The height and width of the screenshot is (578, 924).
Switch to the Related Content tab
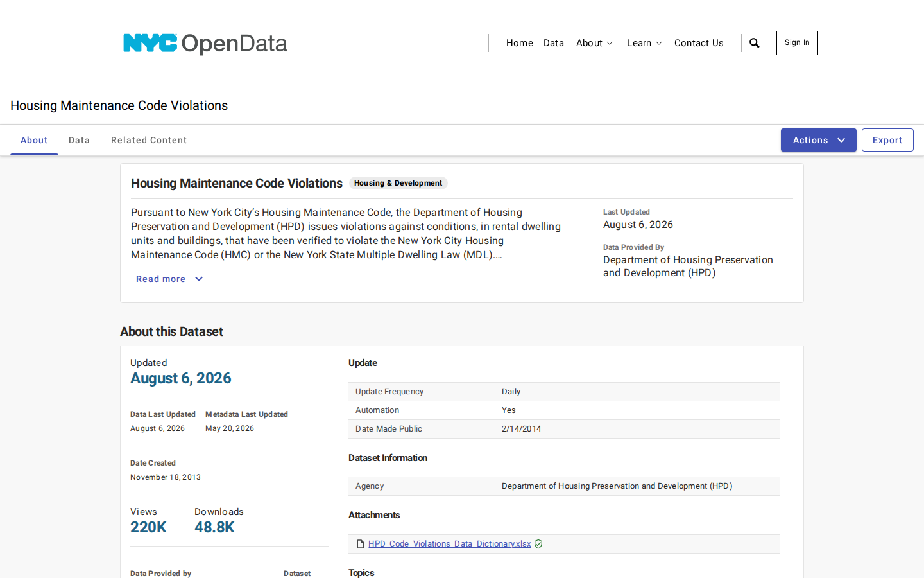click(x=149, y=140)
